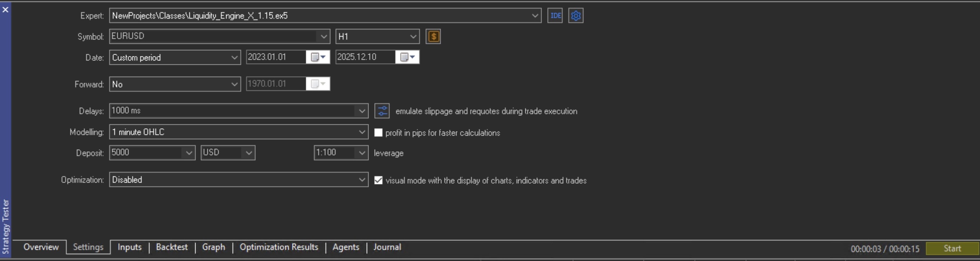Switch to the Inputs tab
Screen dimensions: 980x261
pyautogui.click(x=129, y=247)
